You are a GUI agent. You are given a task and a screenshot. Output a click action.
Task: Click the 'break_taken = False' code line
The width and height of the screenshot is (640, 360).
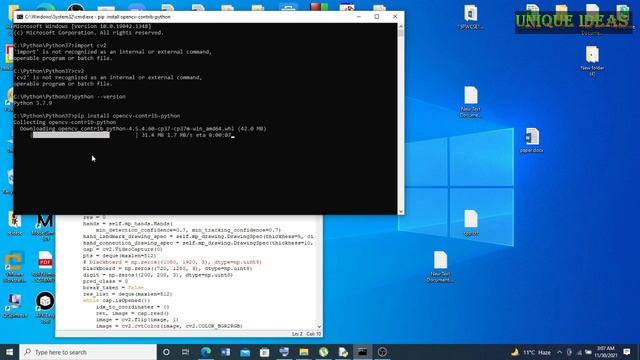pos(113,287)
